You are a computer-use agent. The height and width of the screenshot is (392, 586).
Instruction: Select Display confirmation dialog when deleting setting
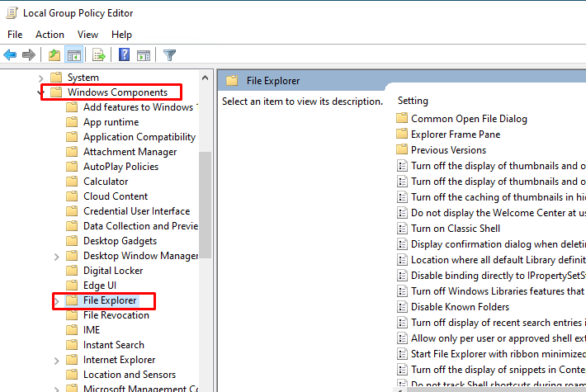pyautogui.click(x=499, y=244)
